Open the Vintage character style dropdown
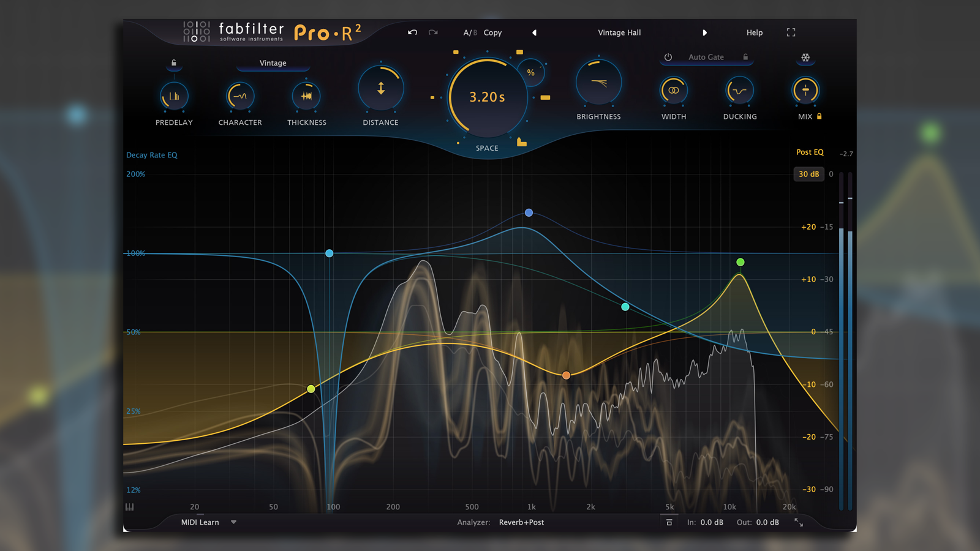980x551 pixels. 273,63
